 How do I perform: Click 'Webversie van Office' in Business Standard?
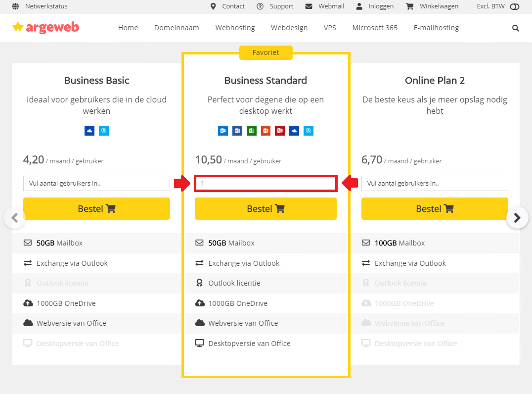tap(243, 323)
